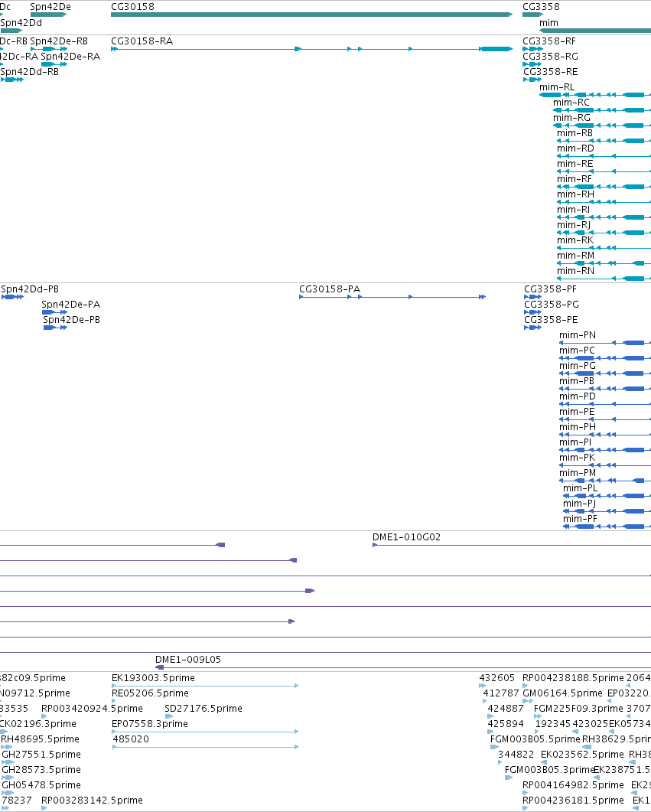Screen dimensions: 651x812
Task: Select transcript mim-RC
Action: [x=571, y=102]
